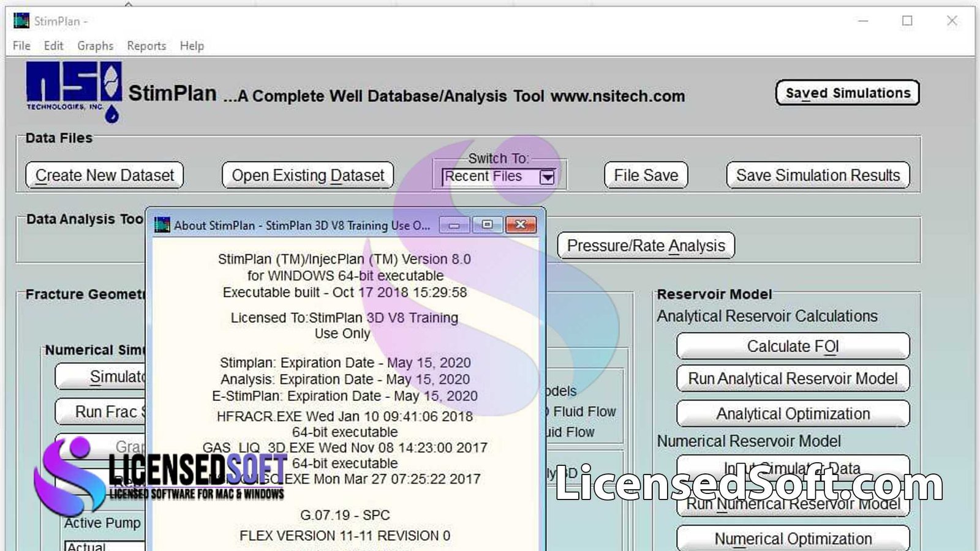The image size is (980, 551).
Task: Click 'StimPlan (TM)/InjecPlan (TM) Version 8.0' text
Action: (344, 259)
